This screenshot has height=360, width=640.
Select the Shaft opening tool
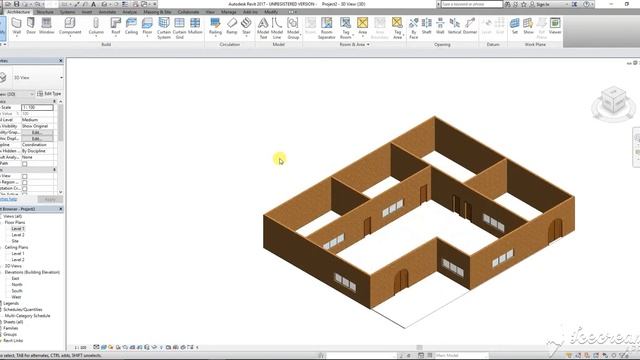pos(427,26)
